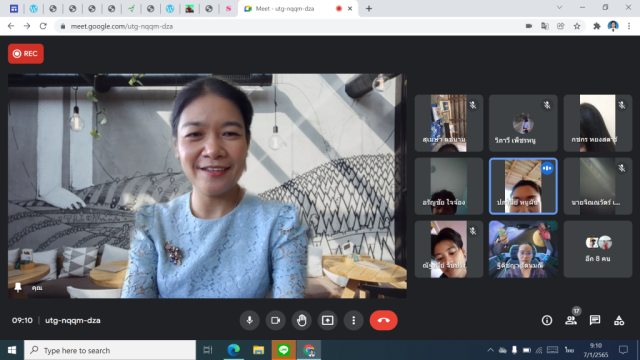Select the speaking participant tile with blue border
The image size is (640, 360).
pyautogui.click(x=523, y=186)
